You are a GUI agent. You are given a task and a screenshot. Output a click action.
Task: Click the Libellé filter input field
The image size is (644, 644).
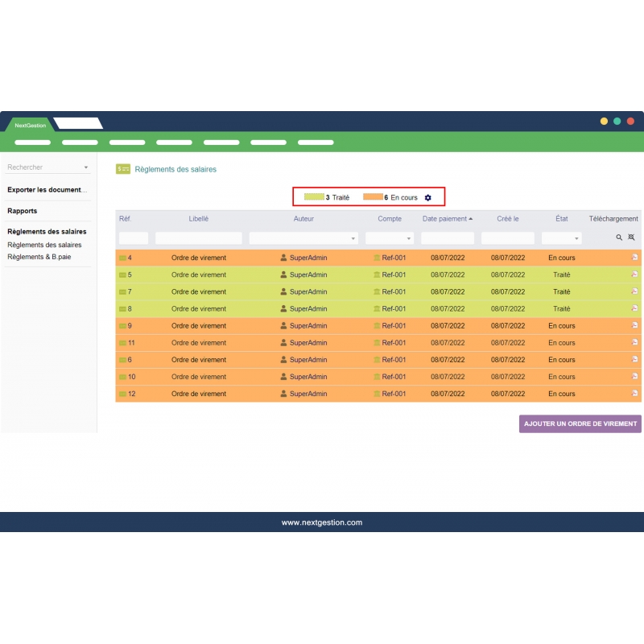(198, 238)
